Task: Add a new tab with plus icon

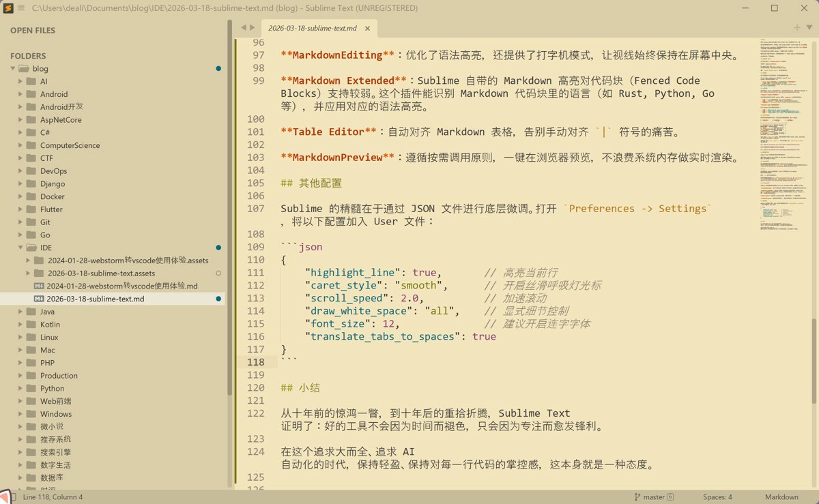Action: (x=796, y=28)
